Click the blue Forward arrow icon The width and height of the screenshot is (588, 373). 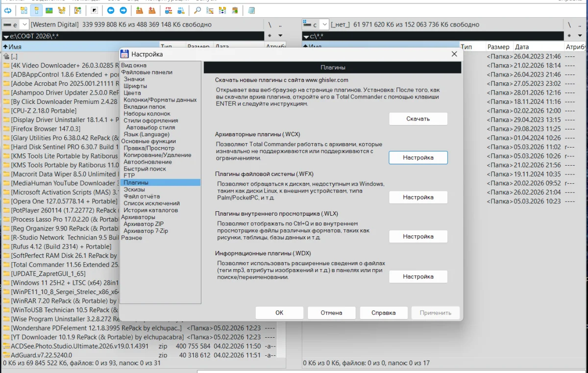123,10
